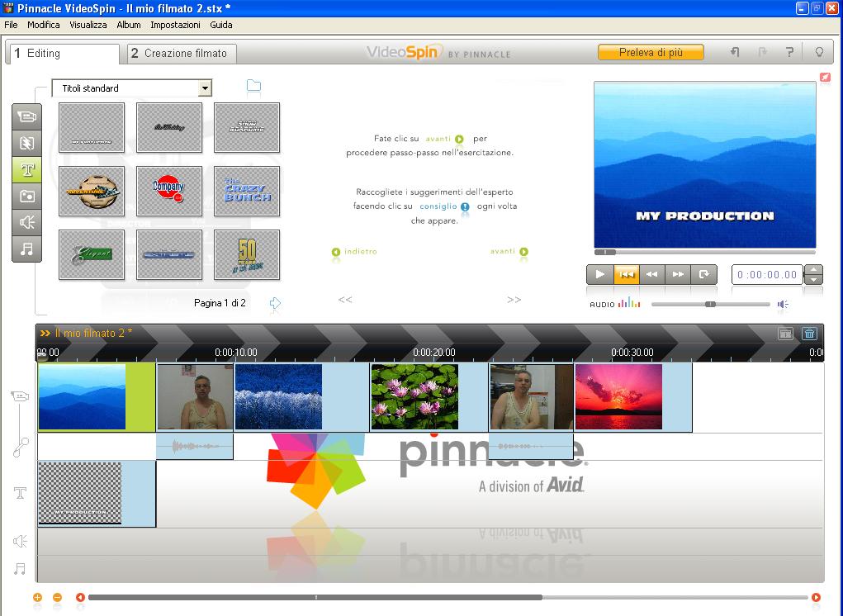The image size is (843, 616).
Task: Go to the next album page arrow
Action: click(275, 303)
